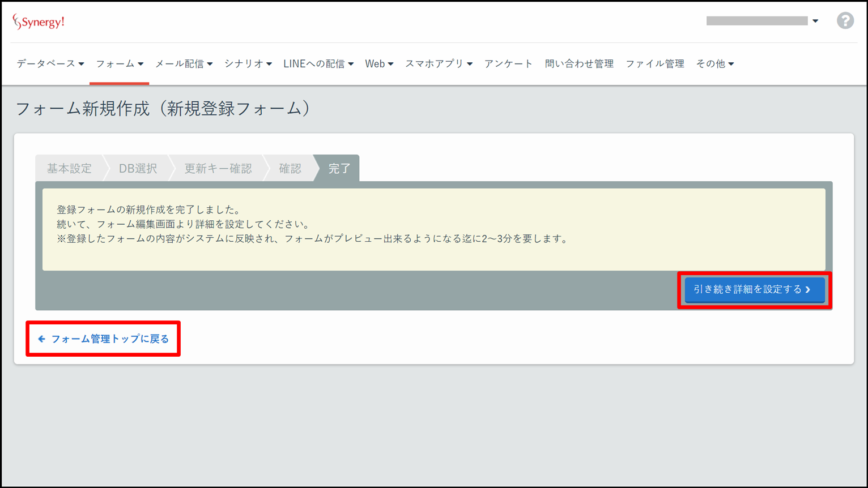Open the Web menu
Viewport: 868px width, 488px height.
coord(378,64)
